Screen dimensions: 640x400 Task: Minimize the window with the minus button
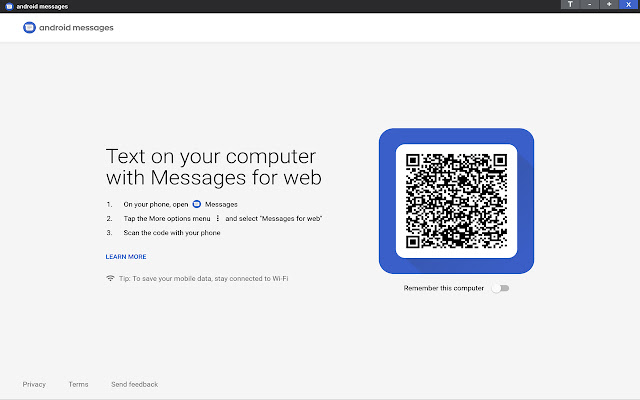(x=590, y=4)
